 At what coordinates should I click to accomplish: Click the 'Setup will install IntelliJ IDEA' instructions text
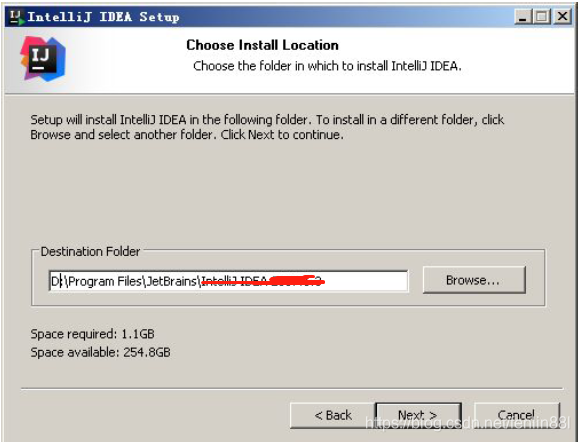click(267, 127)
